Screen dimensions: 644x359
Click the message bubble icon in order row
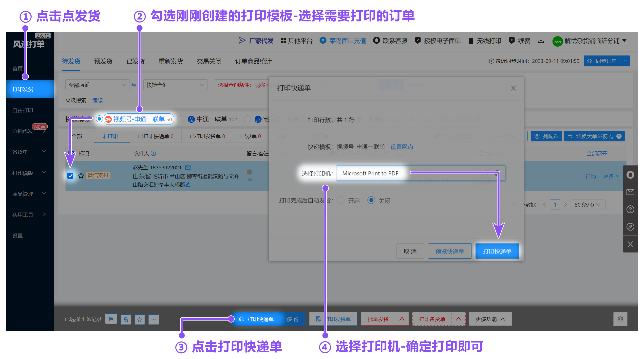[x=249, y=172]
